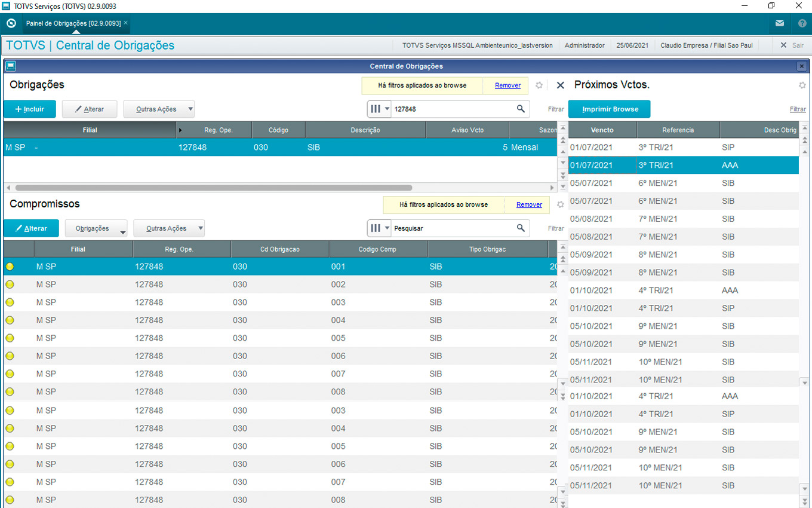Click the Obrigações settings gear icon

(539, 85)
